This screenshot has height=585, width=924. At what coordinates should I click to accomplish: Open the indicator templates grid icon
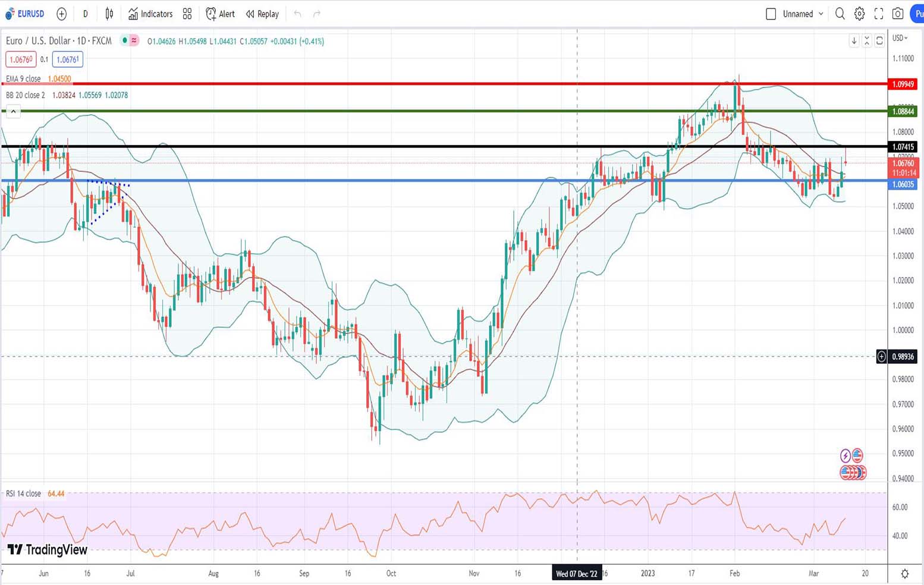(187, 14)
